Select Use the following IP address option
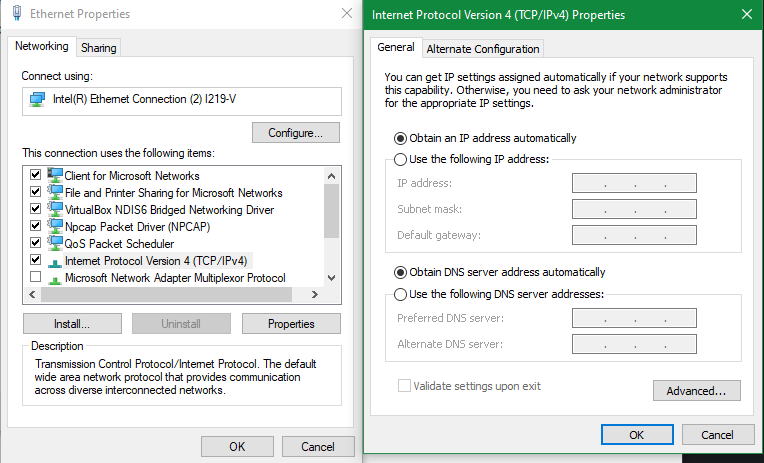The image size is (764, 463). click(400, 159)
